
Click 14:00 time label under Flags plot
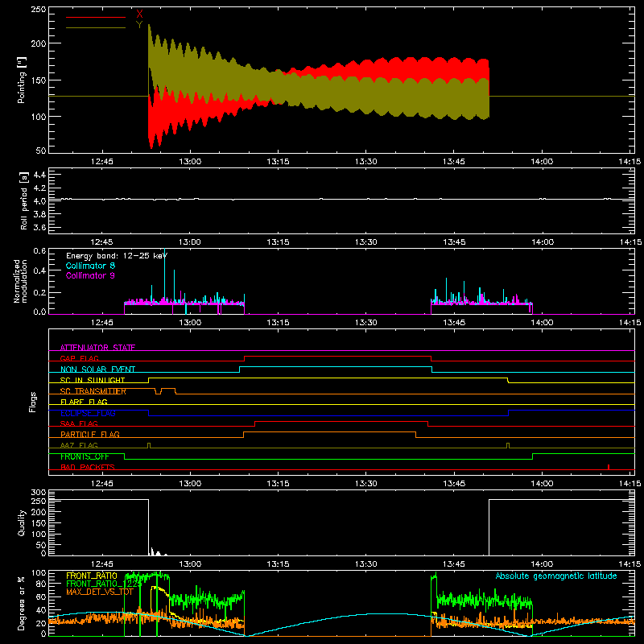(x=542, y=484)
